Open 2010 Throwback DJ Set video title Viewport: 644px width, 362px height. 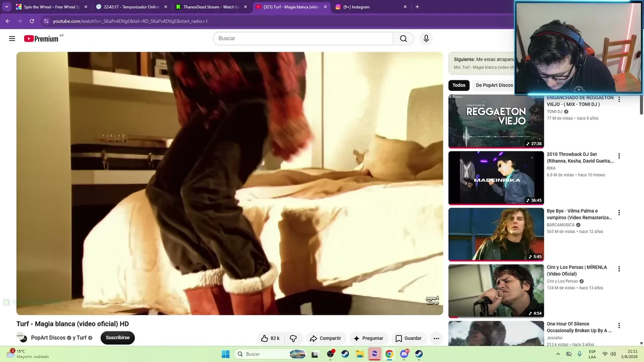click(x=581, y=158)
